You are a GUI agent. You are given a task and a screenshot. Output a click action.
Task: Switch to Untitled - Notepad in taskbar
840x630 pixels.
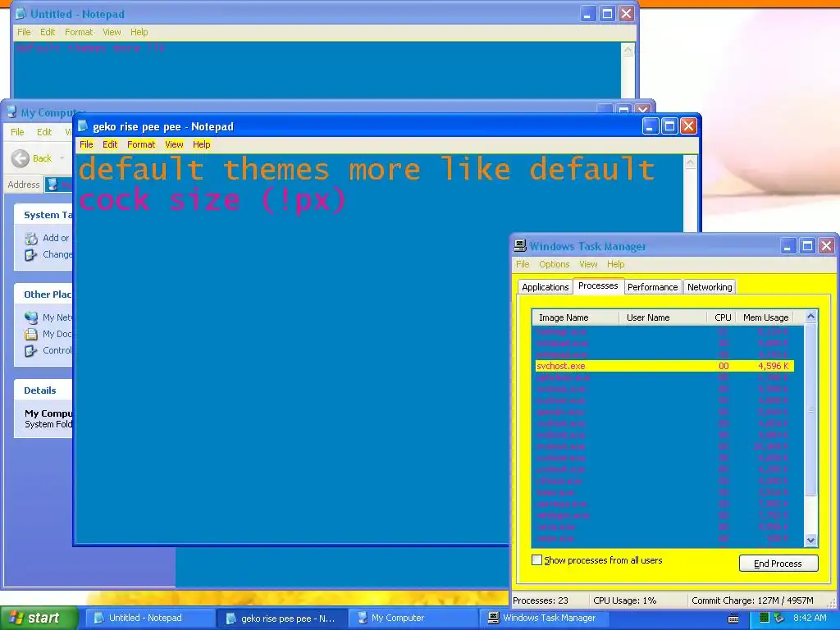pos(151,619)
